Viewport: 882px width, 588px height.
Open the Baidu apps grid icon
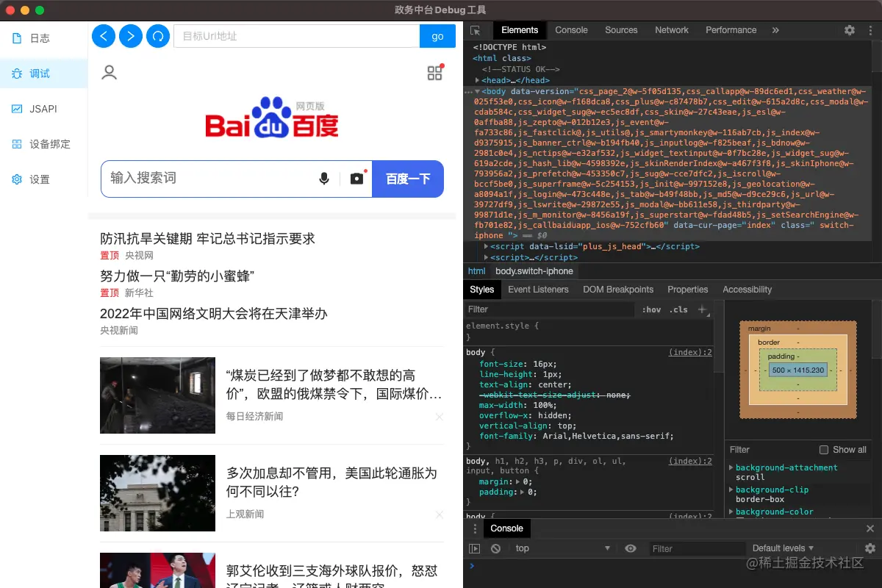pos(435,73)
